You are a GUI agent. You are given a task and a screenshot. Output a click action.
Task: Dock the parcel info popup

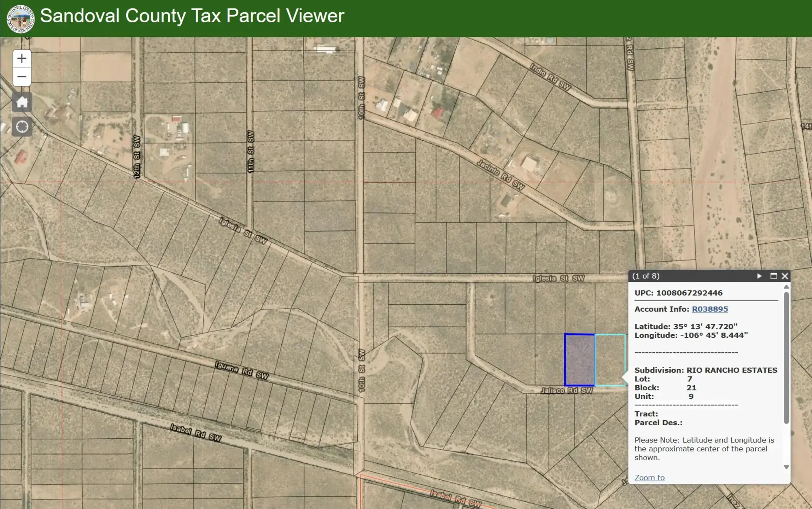pyautogui.click(x=773, y=275)
